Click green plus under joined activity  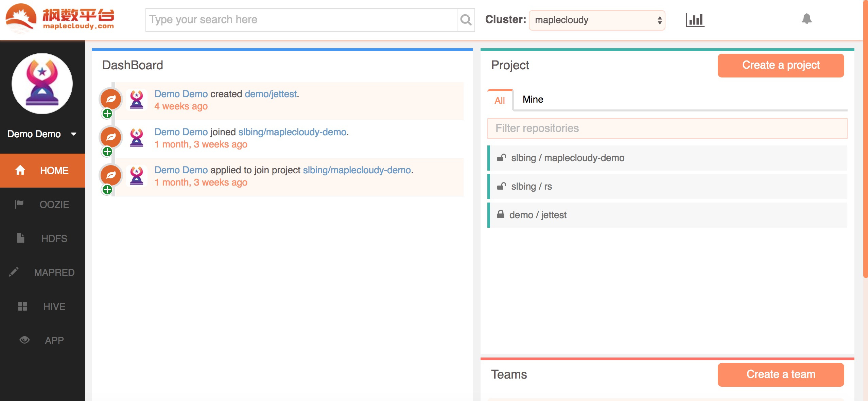[x=107, y=152]
